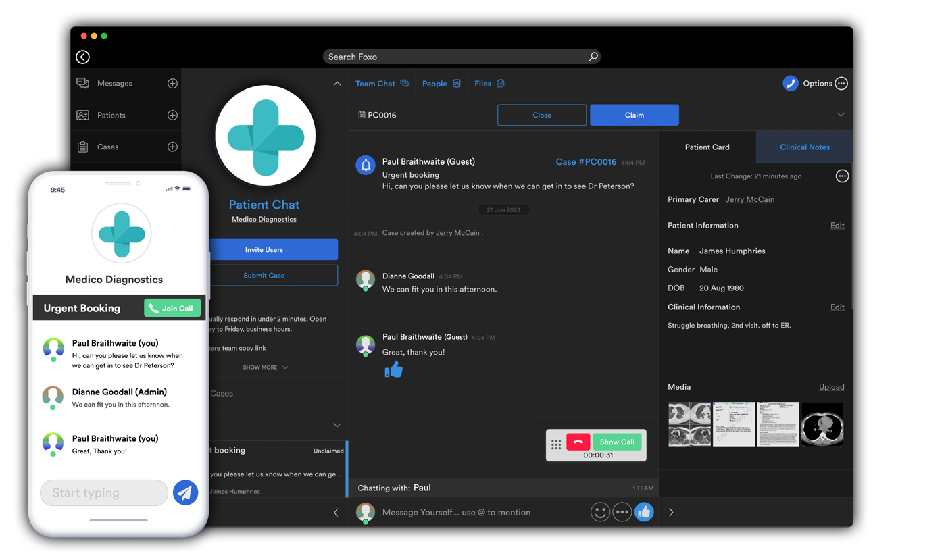
Task: Click the copy link text
Action: [252, 349]
